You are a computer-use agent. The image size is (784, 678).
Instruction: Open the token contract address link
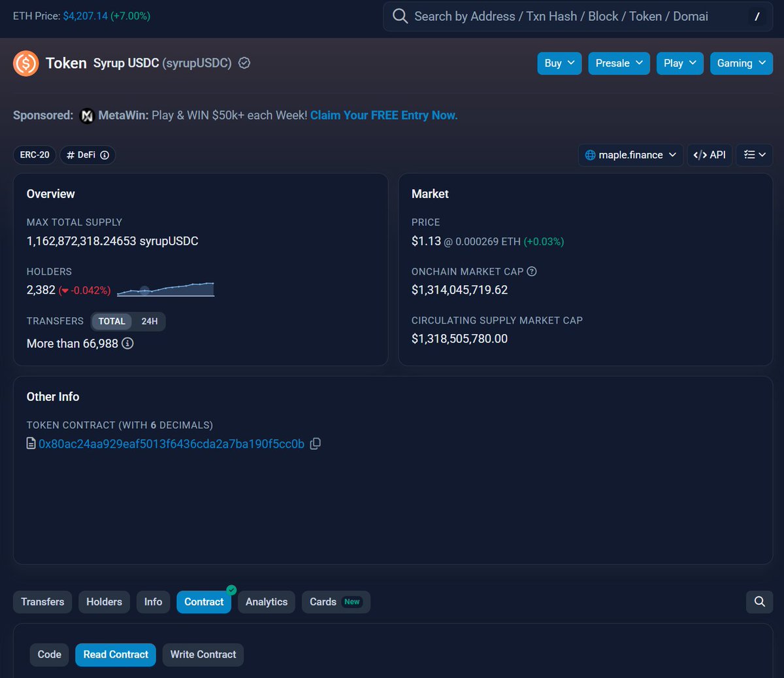point(171,444)
